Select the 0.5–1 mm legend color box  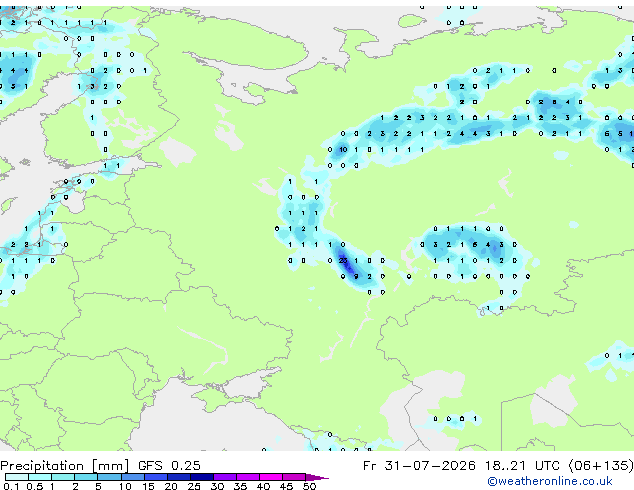point(40,477)
